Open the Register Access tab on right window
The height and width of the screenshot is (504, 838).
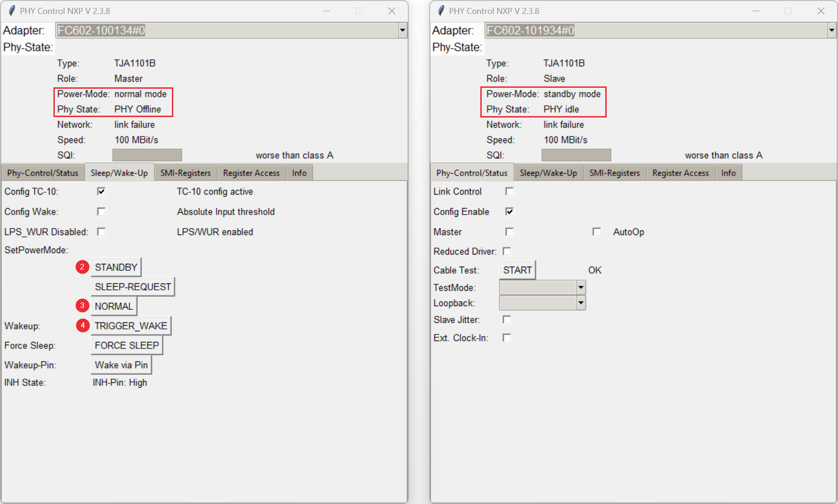point(680,172)
